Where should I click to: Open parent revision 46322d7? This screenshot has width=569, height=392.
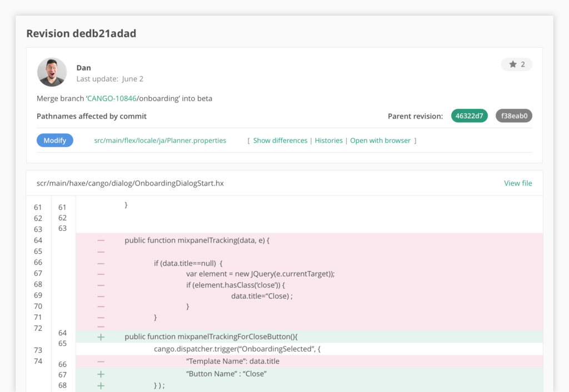[x=470, y=116]
